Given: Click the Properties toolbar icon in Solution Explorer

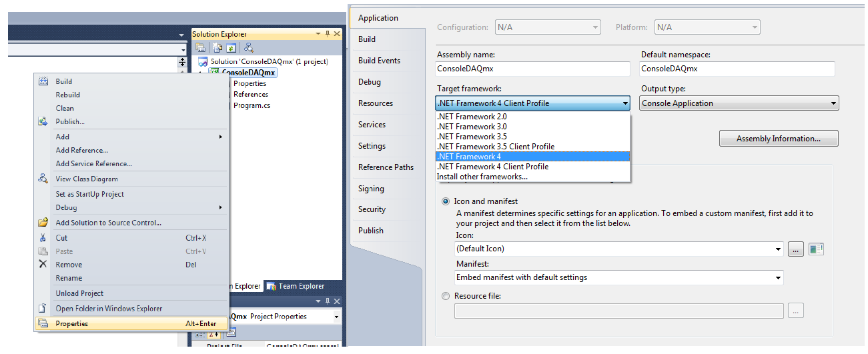Looking at the screenshot, I should (200, 48).
